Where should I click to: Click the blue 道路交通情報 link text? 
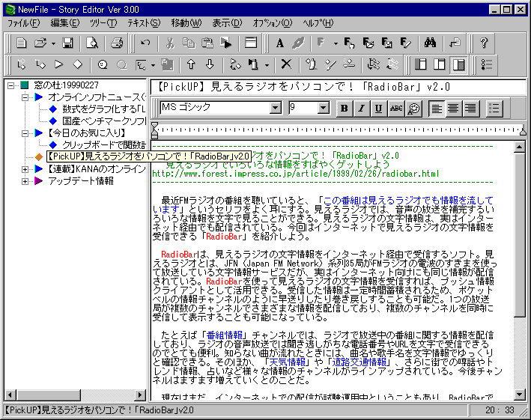pyautogui.click(x=359, y=362)
